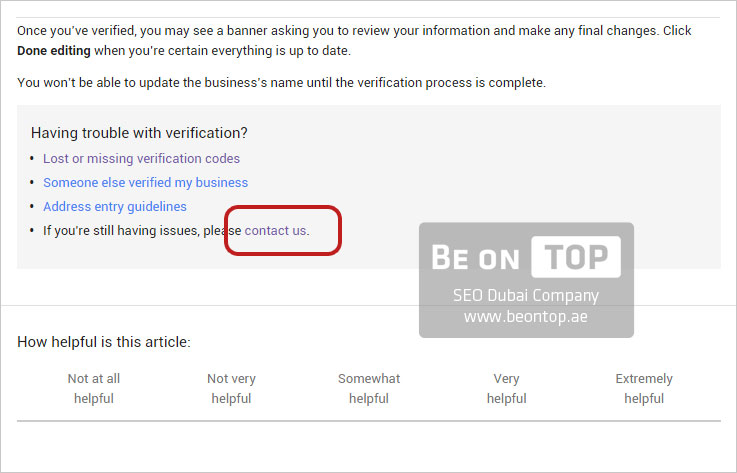Viewport: 737px width, 473px height.
Task: Click the white TOP logo box
Action: (x=576, y=257)
